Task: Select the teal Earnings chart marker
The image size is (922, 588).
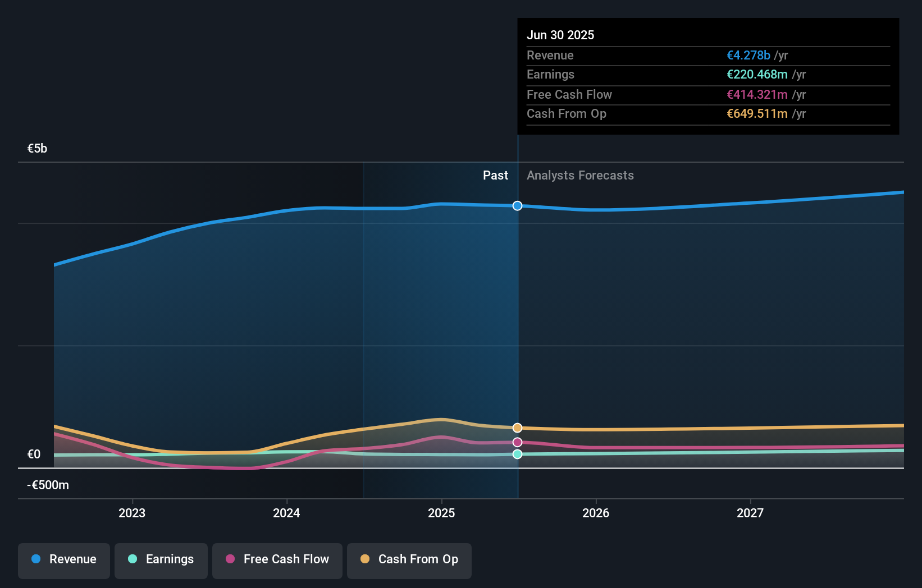Action: click(x=517, y=454)
